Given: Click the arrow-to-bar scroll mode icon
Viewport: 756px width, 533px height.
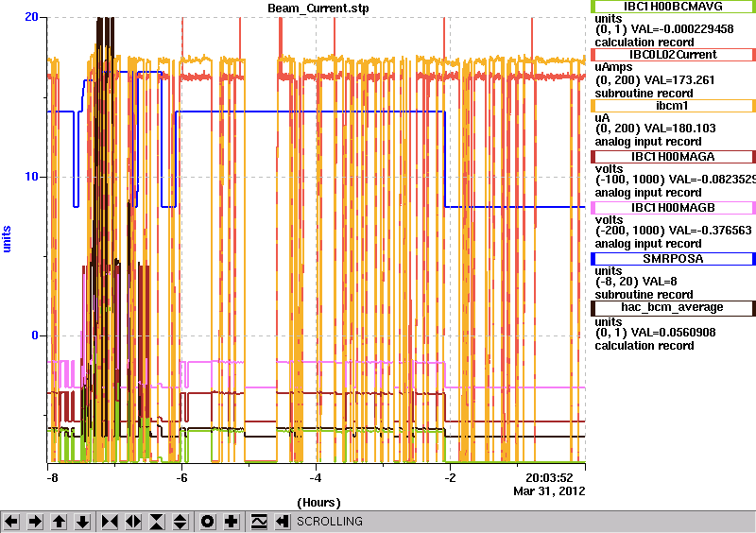Looking at the screenshot, I should [x=283, y=522].
